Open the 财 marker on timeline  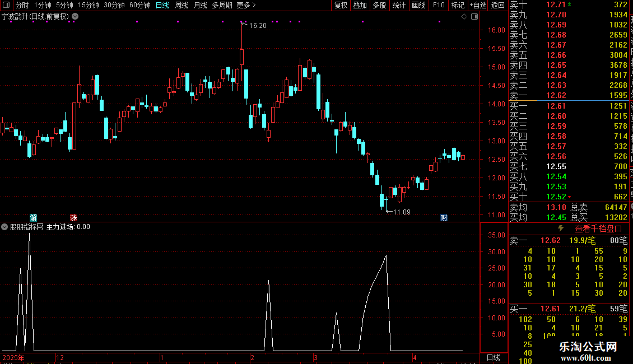click(x=444, y=218)
